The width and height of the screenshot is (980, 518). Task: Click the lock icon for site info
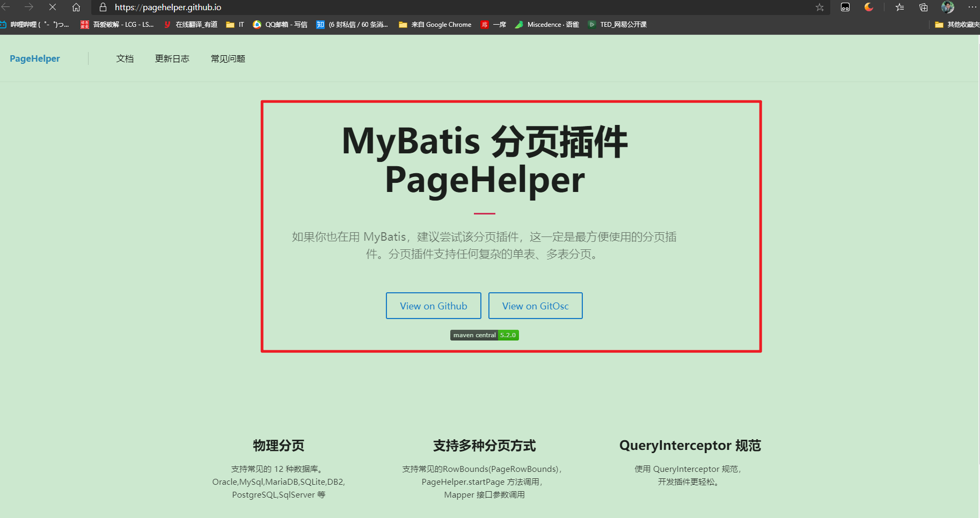[x=103, y=7]
